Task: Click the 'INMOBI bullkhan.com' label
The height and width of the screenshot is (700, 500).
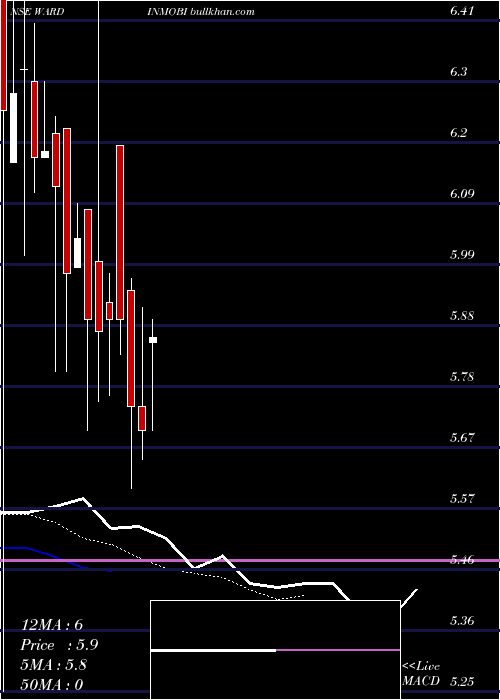Action: coord(201,12)
